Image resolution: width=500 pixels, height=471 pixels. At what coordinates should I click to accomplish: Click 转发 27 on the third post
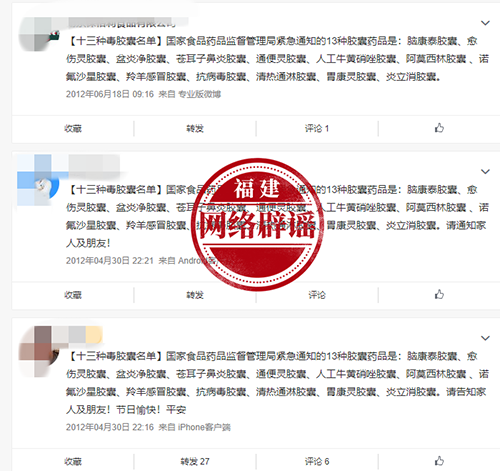pyautogui.click(x=195, y=462)
